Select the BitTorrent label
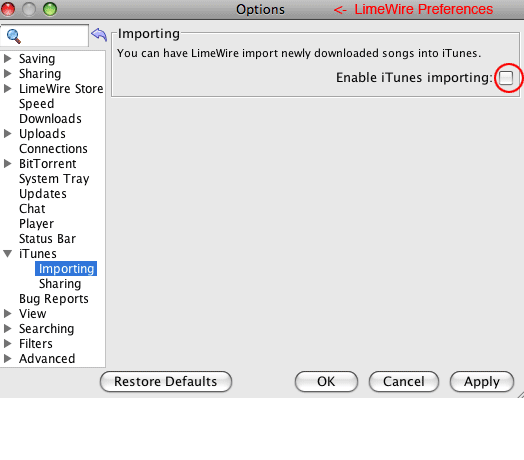Image resolution: width=524 pixels, height=460 pixels. (x=47, y=163)
